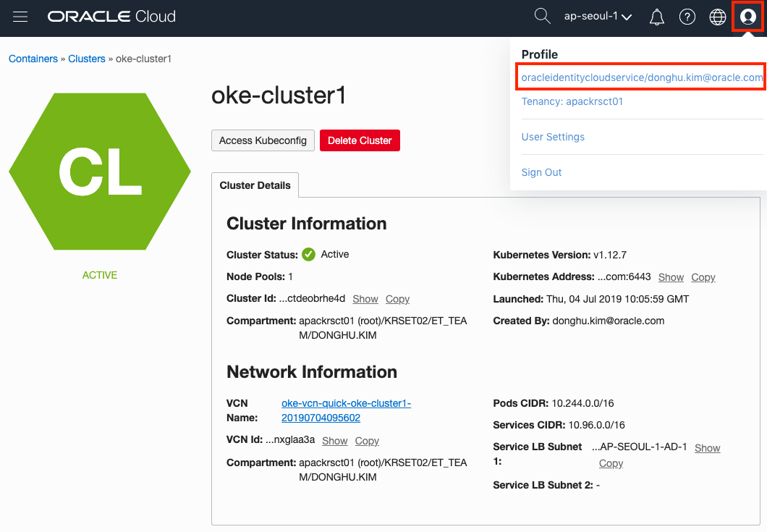Click the Oracle Cloud logo

pos(111,17)
